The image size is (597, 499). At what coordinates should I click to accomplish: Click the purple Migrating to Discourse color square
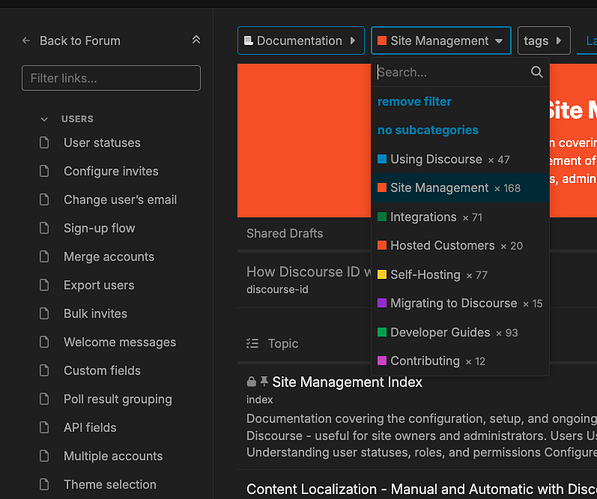[382, 303]
